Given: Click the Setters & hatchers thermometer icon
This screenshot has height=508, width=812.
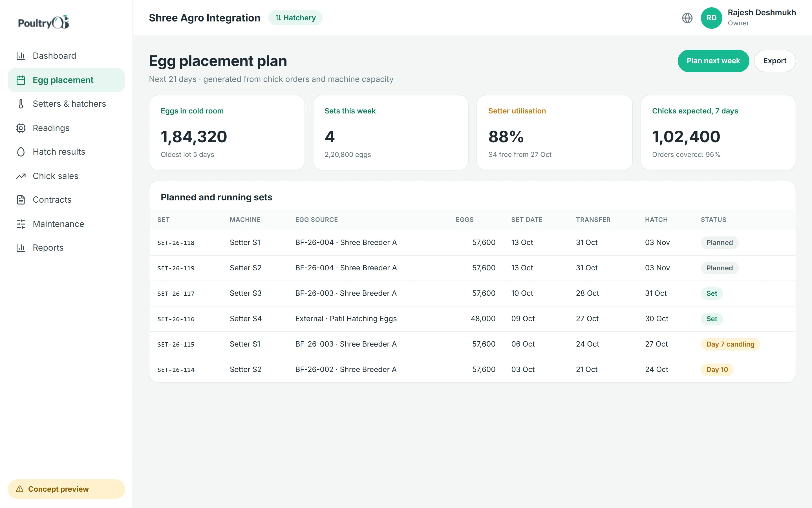Looking at the screenshot, I should click(21, 104).
